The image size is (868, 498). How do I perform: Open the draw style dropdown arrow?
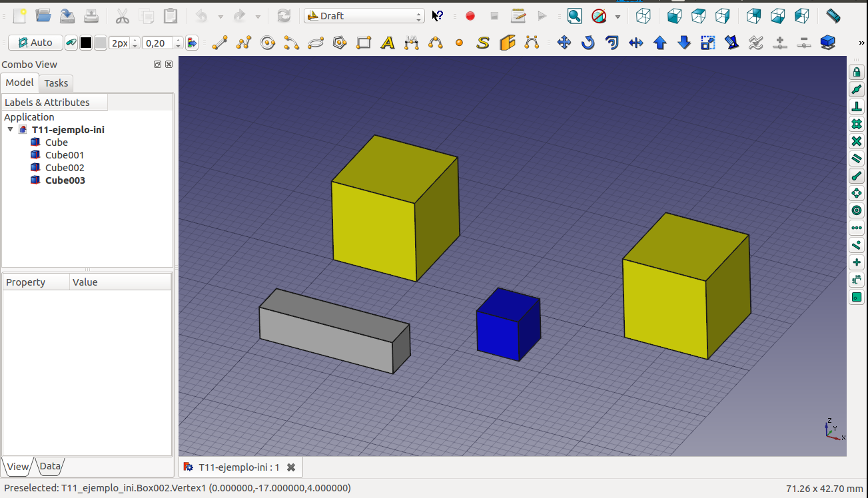click(618, 16)
